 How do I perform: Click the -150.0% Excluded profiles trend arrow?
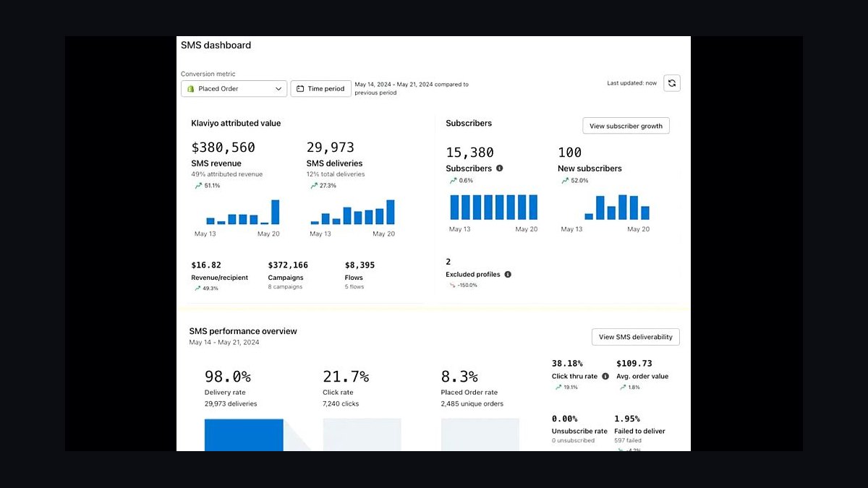click(x=453, y=285)
